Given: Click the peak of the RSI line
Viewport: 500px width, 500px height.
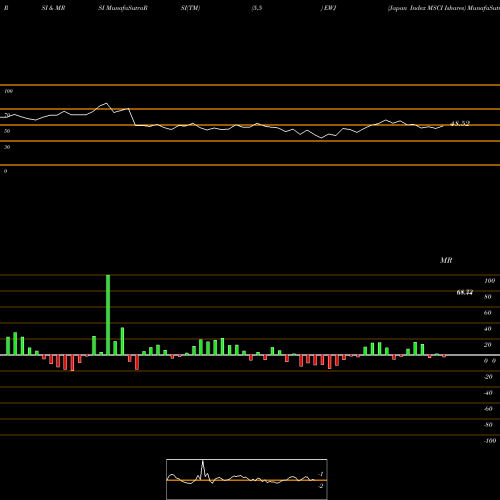Looking at the screenshot, I should (106, 103).
